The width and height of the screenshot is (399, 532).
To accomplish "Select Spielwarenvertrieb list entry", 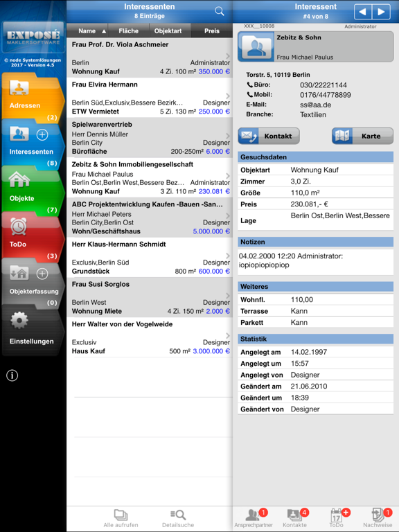I will pyautogui.click(x=150, y=138).
